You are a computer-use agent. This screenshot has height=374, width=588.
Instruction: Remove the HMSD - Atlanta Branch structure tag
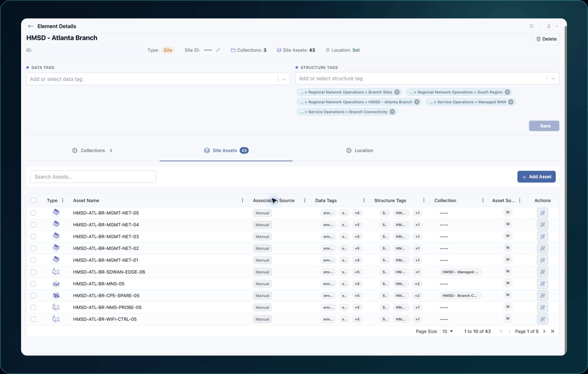[x=417, y=102]
